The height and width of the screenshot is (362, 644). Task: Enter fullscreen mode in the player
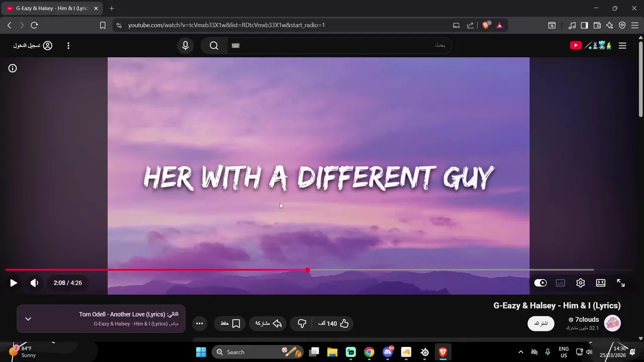coord(621,283)
